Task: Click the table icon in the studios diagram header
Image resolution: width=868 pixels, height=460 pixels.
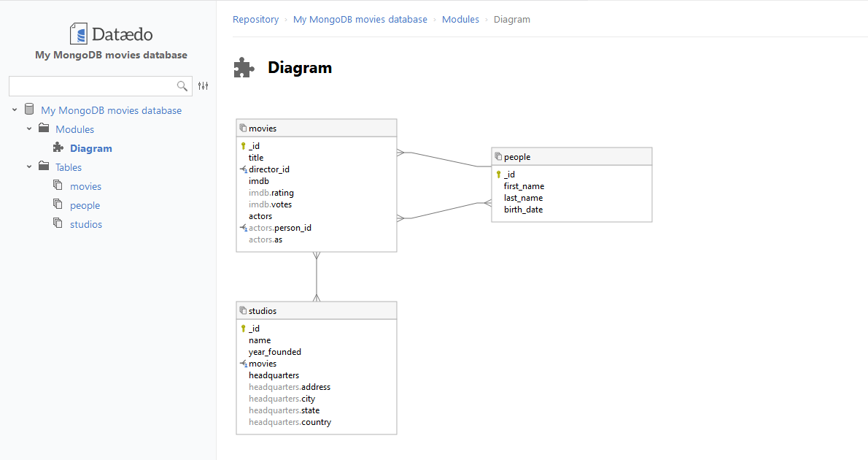Action: 243,310
